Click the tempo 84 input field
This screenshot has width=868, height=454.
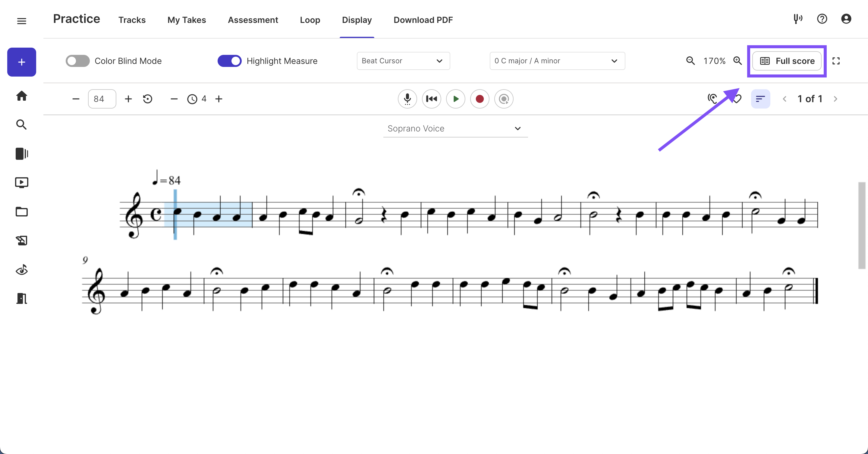point(102,99)
